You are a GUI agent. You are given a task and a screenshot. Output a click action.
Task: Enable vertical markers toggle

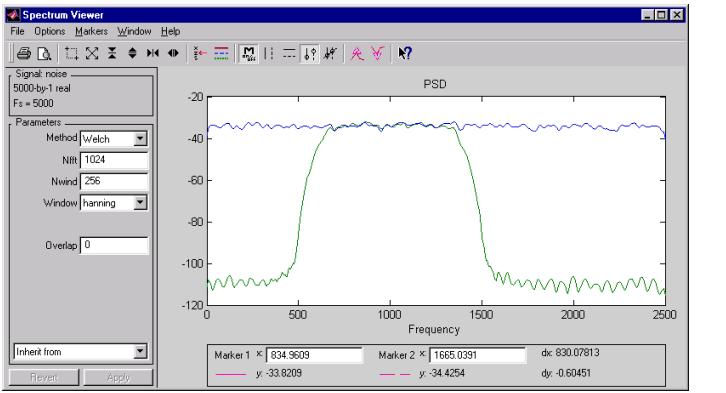point(269,54)
